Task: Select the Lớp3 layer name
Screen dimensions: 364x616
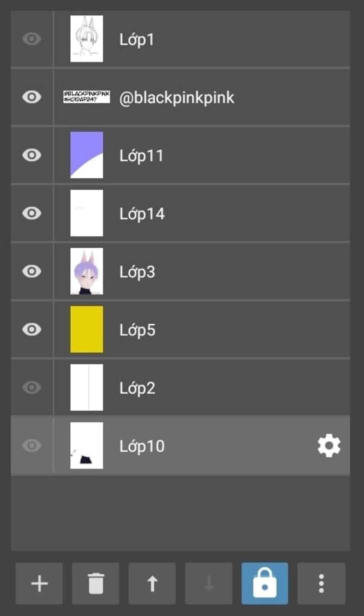Action: pyautogui.click(x=137, y=272)
